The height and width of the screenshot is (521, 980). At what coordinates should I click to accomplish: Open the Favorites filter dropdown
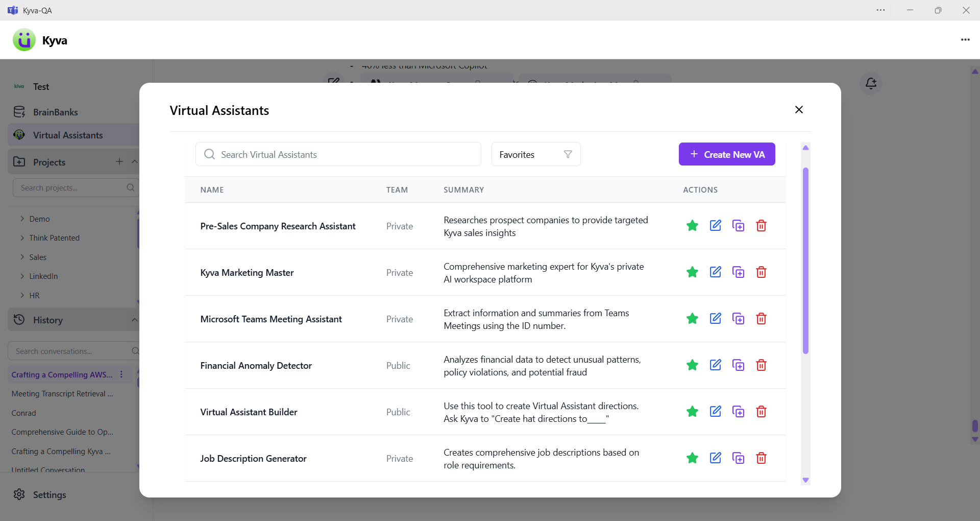536,154
